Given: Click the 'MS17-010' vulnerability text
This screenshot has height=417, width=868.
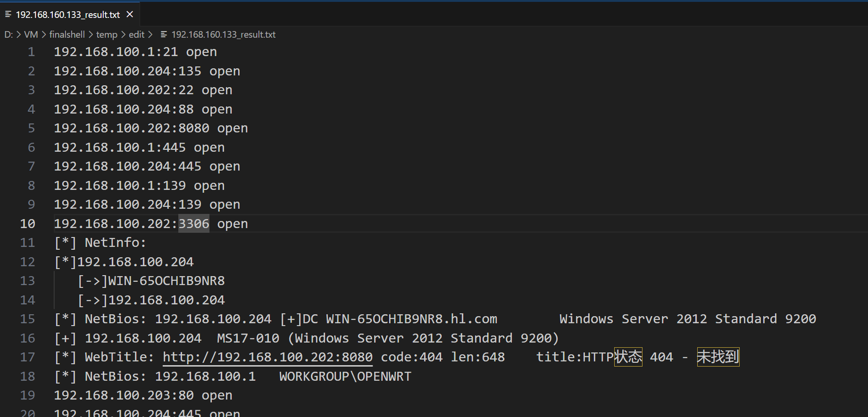Looking at the screenshot, I should pyautogui.click(x=248, y=338).
